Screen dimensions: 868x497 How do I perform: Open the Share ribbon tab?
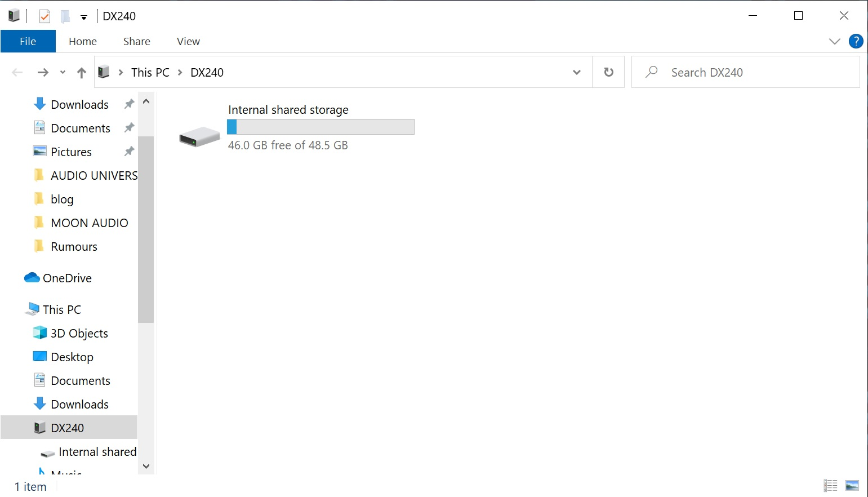[x=137, y=41]
